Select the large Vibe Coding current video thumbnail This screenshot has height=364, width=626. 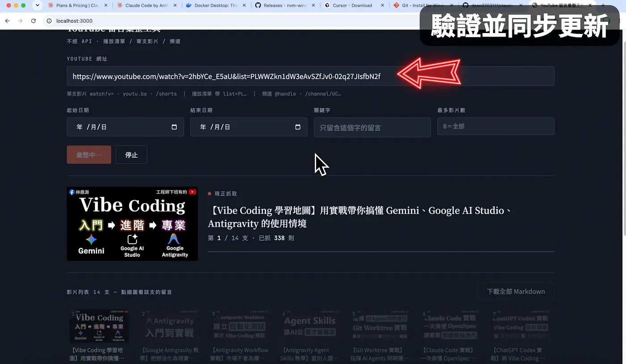(132, 224)
